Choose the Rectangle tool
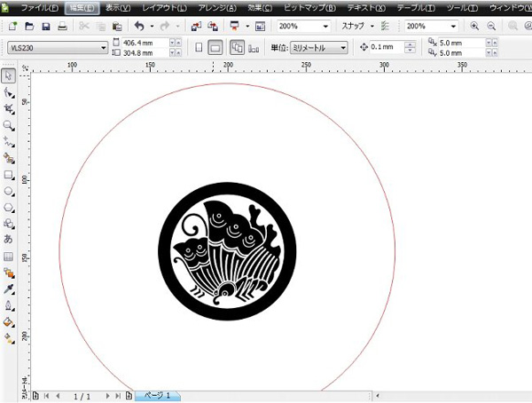The width and height of the screenshot is (532, 403). coord(9,175)
